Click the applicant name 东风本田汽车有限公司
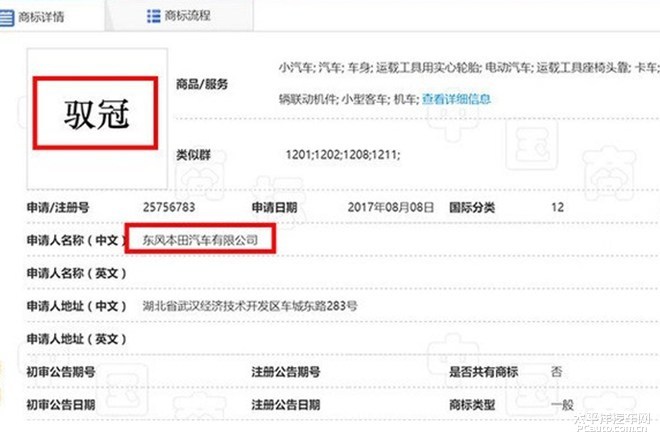Viewport: 660px width, 440px height. pos(200,240)
